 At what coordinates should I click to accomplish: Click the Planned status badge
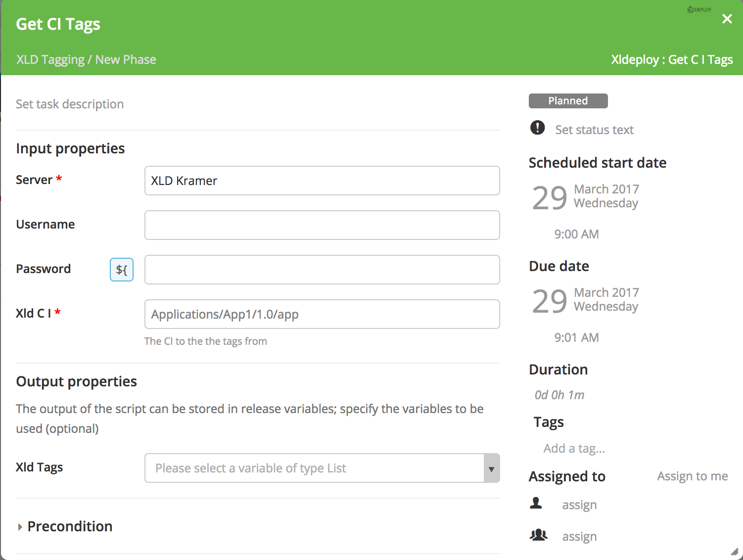pyautogui.click(x=568, y=101)
